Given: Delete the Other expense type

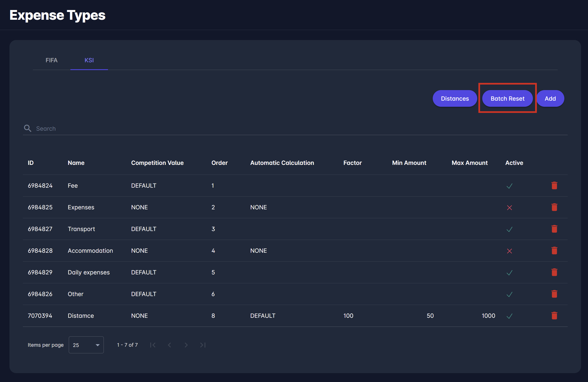Looking at the screenshot, I should coord(554,294).
